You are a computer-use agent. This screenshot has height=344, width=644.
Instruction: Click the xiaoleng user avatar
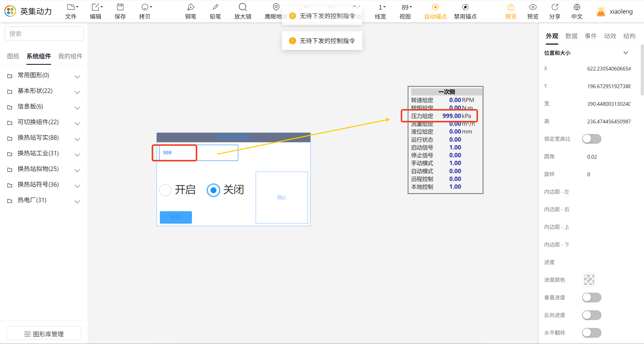pyautogui.click(x=601, y=12)
